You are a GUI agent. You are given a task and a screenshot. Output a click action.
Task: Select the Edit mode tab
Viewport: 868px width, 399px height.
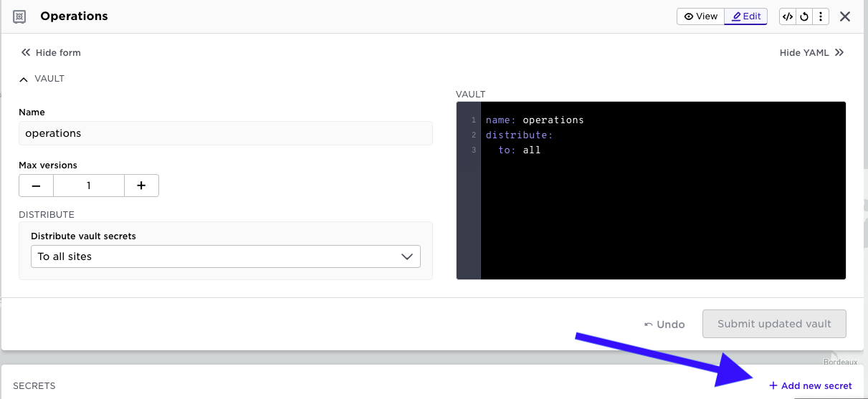click(745, 16)
